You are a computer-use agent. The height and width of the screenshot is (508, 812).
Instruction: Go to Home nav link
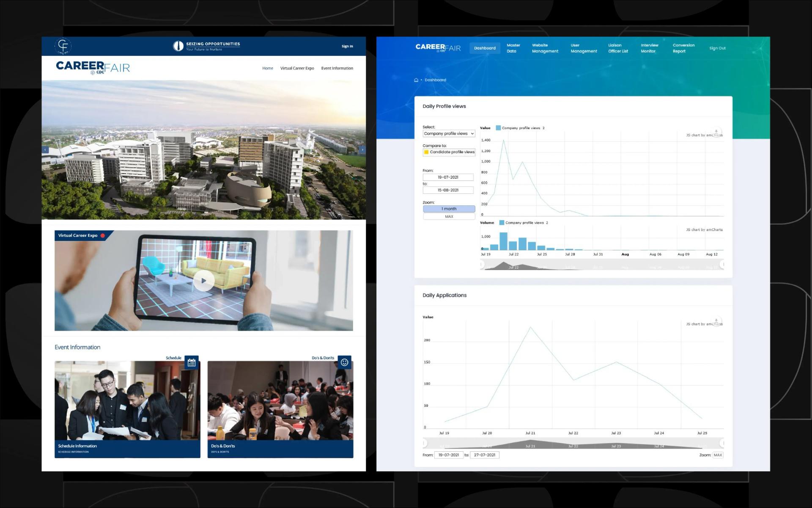point(268,68)
